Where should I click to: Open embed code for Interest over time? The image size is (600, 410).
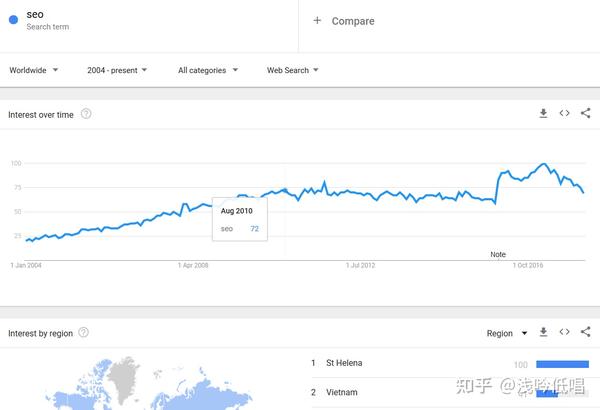(x=564, y=113)
